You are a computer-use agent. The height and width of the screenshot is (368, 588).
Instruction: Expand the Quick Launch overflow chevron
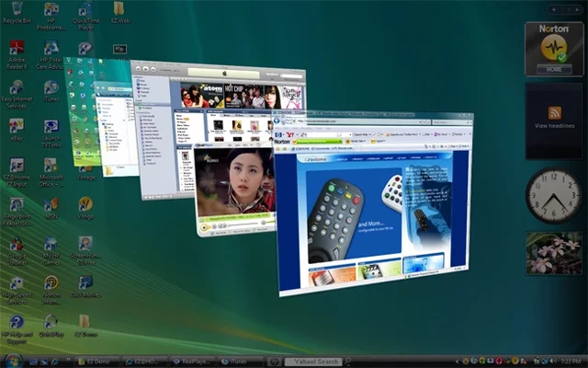[68, 360]
